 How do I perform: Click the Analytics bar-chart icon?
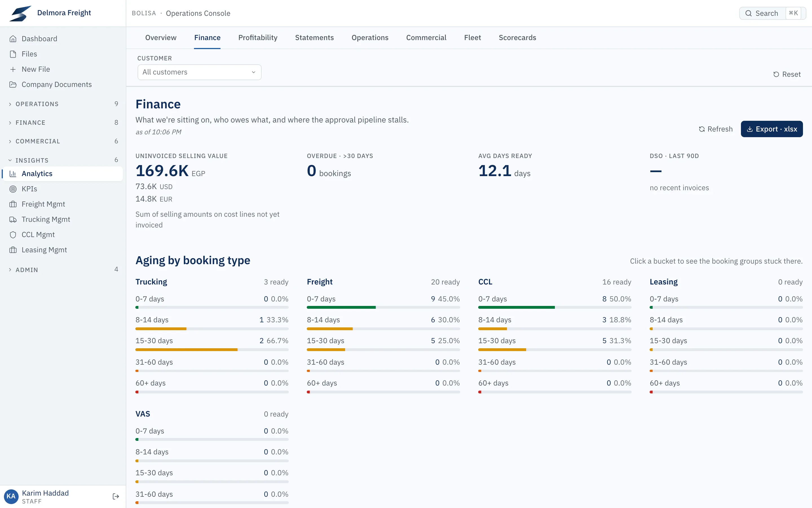(13, 174)
